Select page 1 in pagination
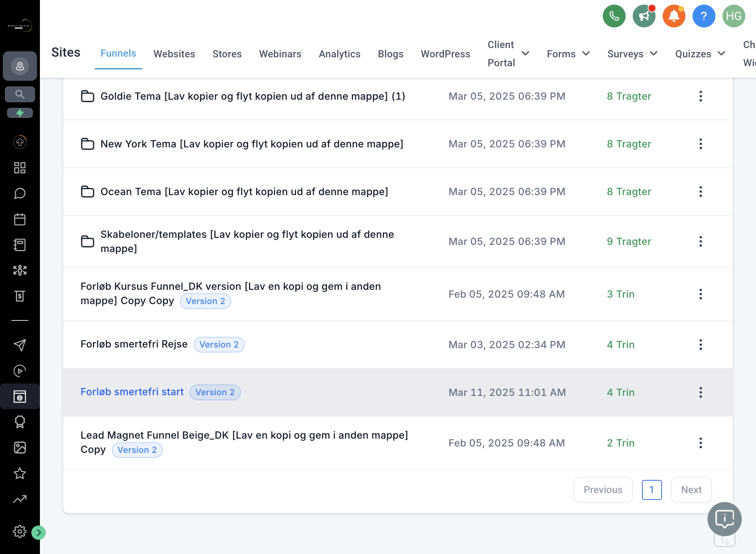756x554 pixels. (x=652, y=490)
